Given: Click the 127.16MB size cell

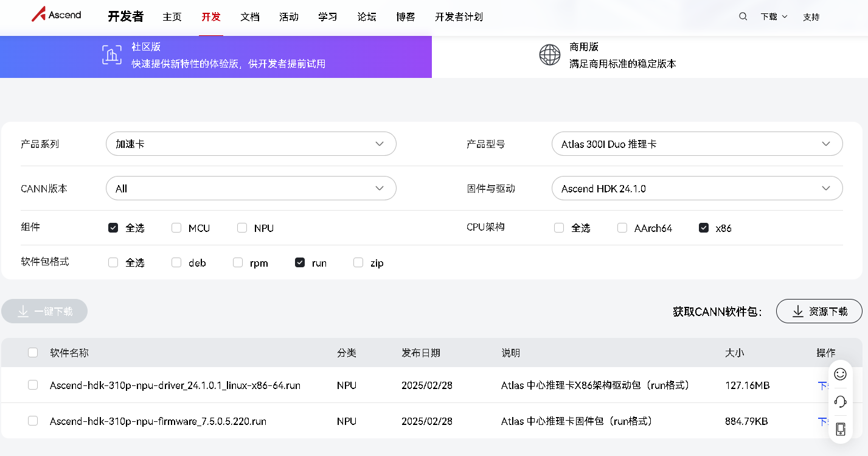Looking at the screenshot, I should click(748, 385).
